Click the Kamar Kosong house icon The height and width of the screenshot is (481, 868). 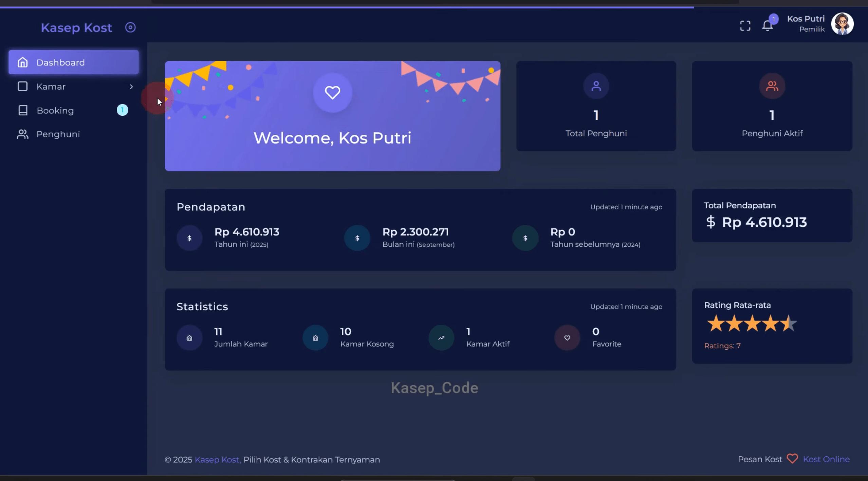coord(315,338)
